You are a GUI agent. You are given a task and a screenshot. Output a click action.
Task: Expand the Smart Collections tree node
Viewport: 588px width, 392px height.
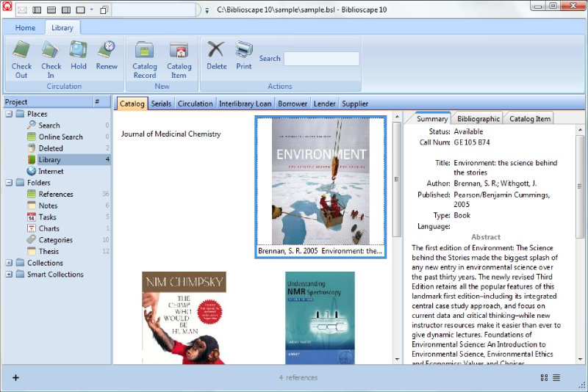[x=9, y=275]
